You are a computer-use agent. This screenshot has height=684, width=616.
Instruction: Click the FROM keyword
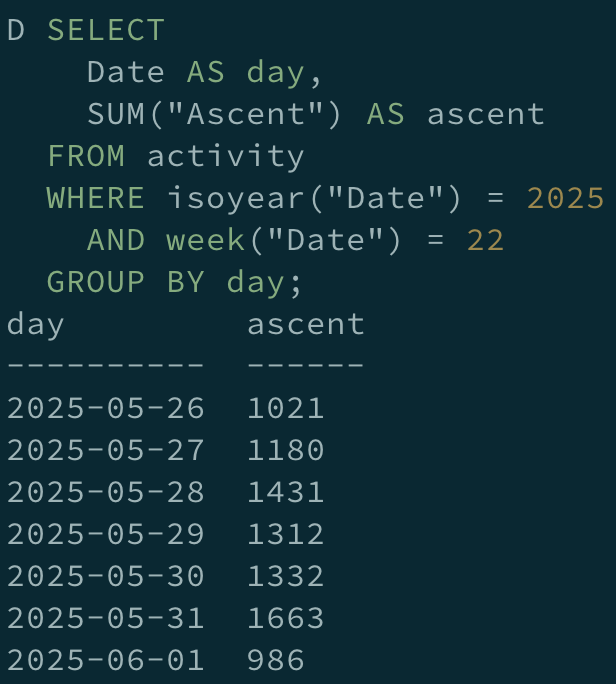point(86,156)
